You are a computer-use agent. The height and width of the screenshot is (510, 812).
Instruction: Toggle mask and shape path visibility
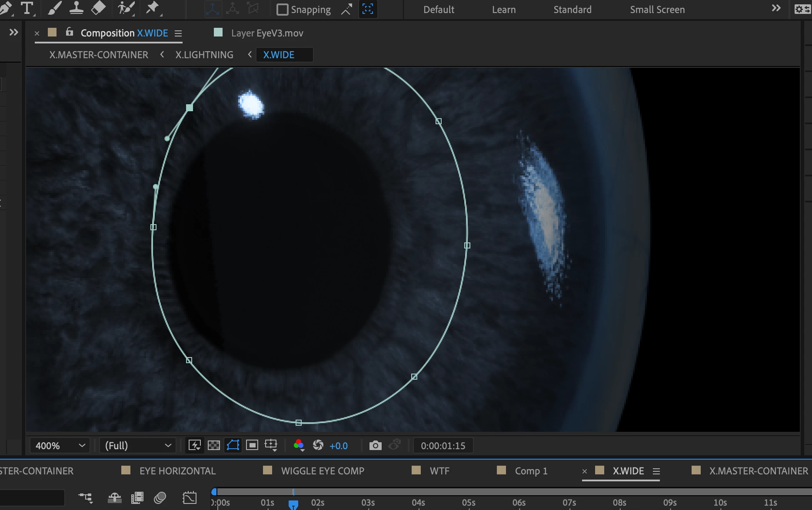tap(233, 445)
